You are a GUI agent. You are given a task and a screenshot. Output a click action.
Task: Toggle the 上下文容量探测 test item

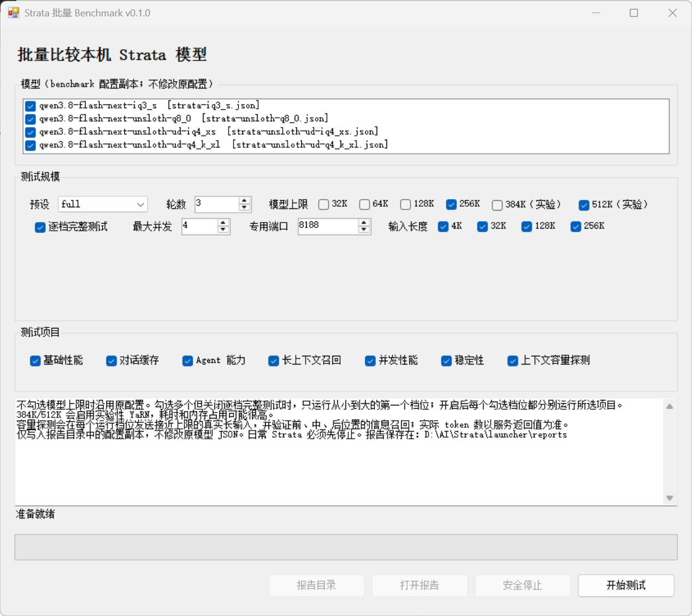point(513,361)
